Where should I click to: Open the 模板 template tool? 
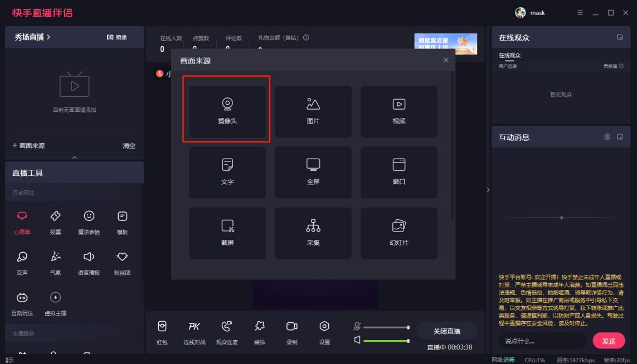tap(122, 223)
